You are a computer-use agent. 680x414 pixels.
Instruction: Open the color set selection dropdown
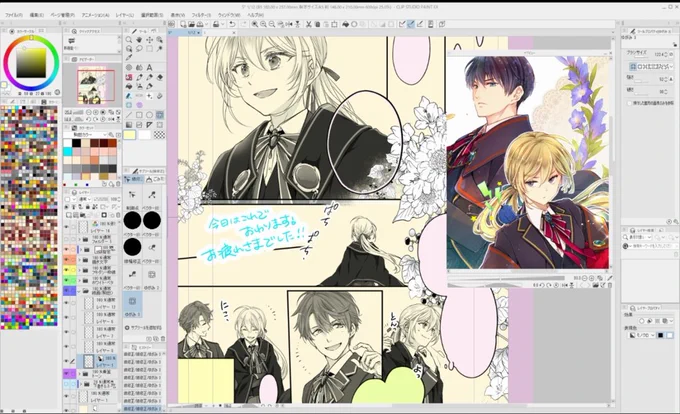86,135
